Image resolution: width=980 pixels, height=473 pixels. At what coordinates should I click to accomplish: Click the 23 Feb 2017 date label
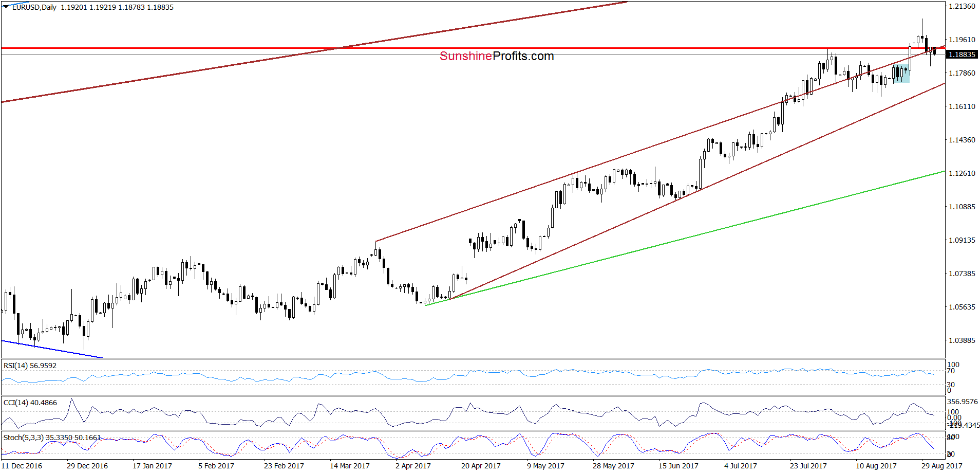pos(284,466)
